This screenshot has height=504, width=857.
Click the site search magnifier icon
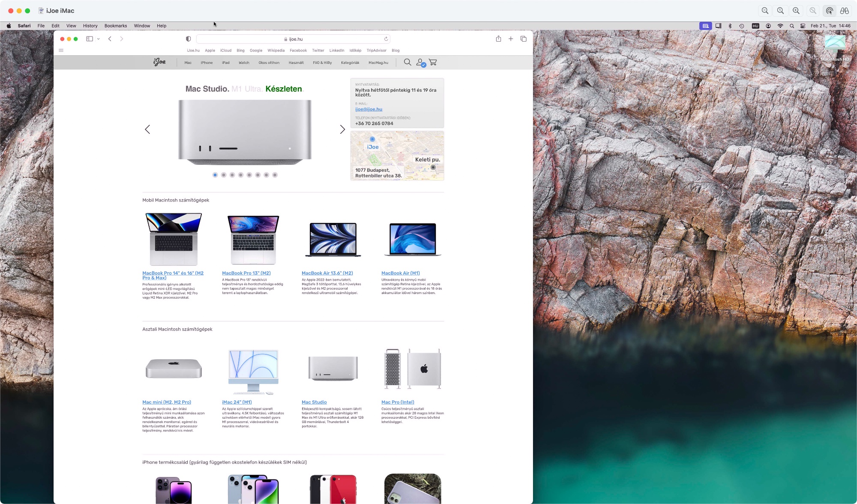408,62
